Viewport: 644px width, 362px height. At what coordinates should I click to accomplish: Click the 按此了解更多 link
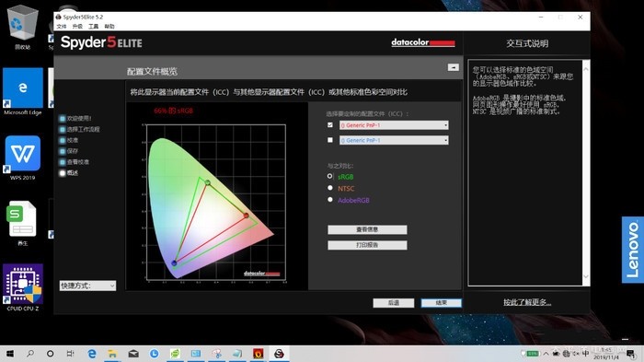[x=527, y=302]
